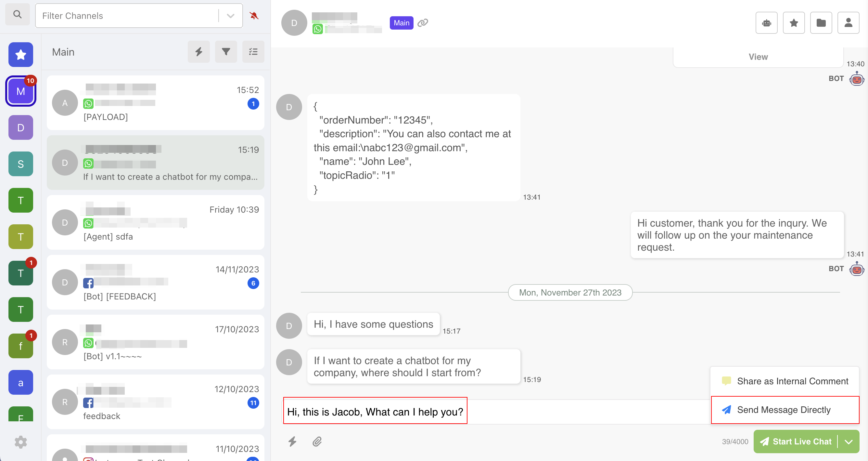
Task: Select Send Message Directly option
Action: pos(785,410)
